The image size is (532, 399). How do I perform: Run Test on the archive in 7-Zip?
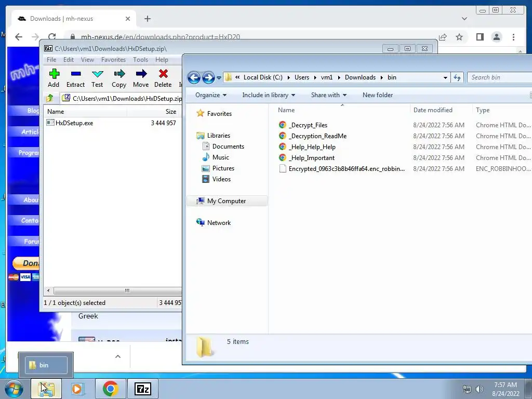pos(97,78)
